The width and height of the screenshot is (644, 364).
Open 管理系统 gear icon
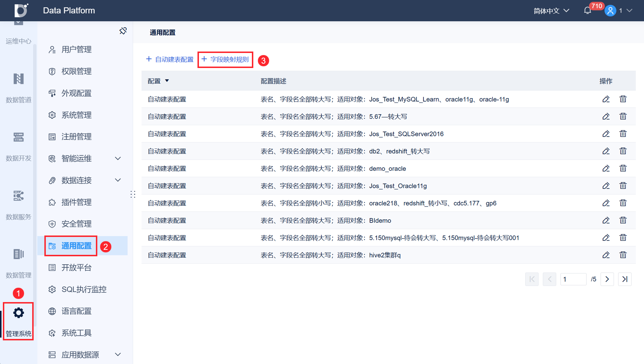pos(19,313)
